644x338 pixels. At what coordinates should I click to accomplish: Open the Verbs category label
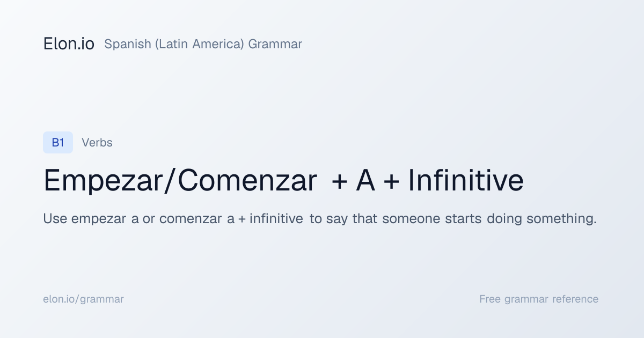[97, 143]
